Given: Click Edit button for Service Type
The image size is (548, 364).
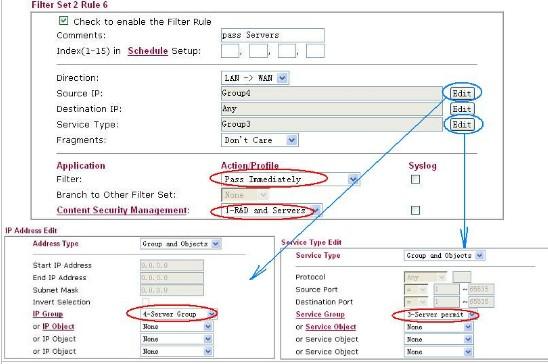Looking at the screenshot, I should (462, 124).
